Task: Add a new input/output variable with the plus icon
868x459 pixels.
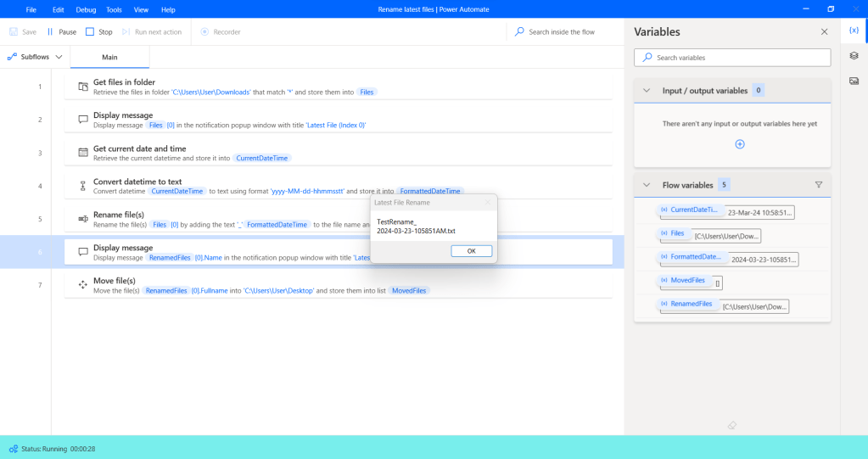Action: (x=739, y=144)
